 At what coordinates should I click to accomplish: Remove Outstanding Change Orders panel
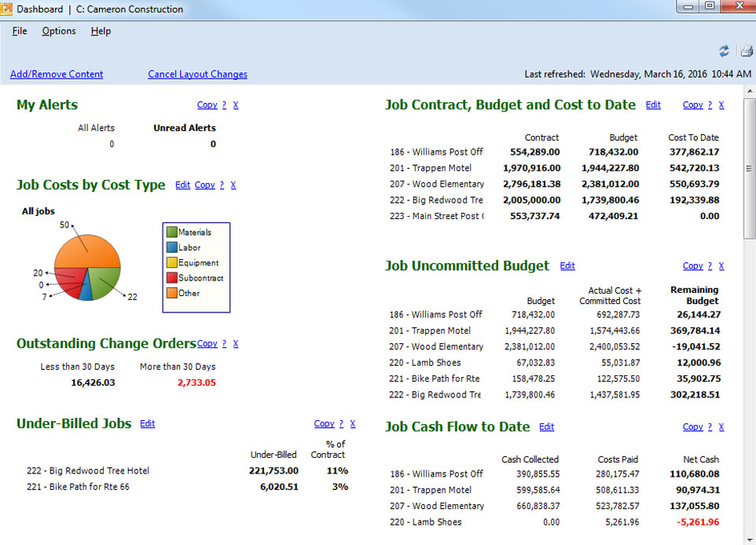[x=236, y=343]
